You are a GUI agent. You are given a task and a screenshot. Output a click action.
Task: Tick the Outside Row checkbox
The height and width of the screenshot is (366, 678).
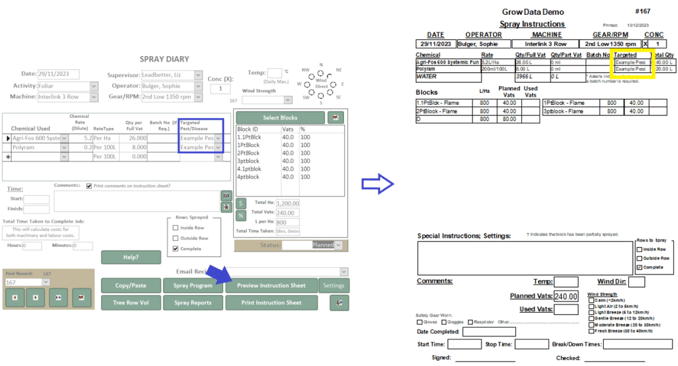[176, 238]
